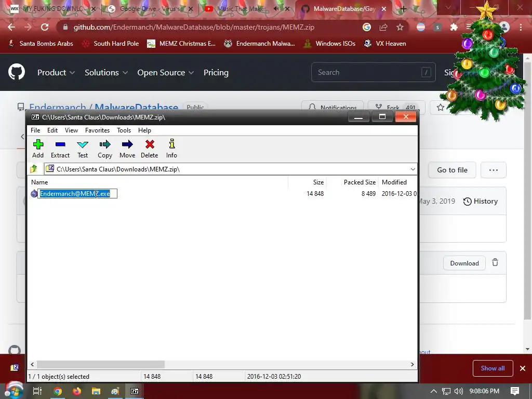Screen dimensions: 532x399
Task: Click the volume icon in system tray
Action: click(x=458, y=391)
